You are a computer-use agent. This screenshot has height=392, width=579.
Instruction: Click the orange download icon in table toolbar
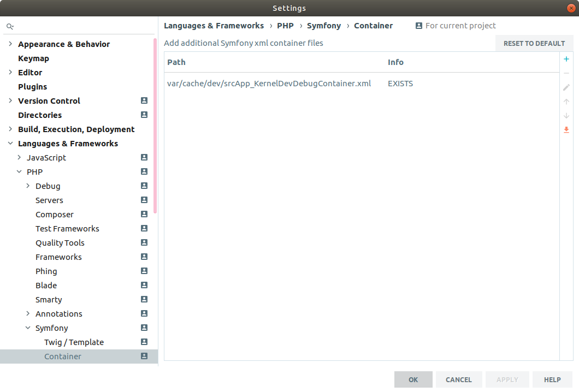[566, 130]
